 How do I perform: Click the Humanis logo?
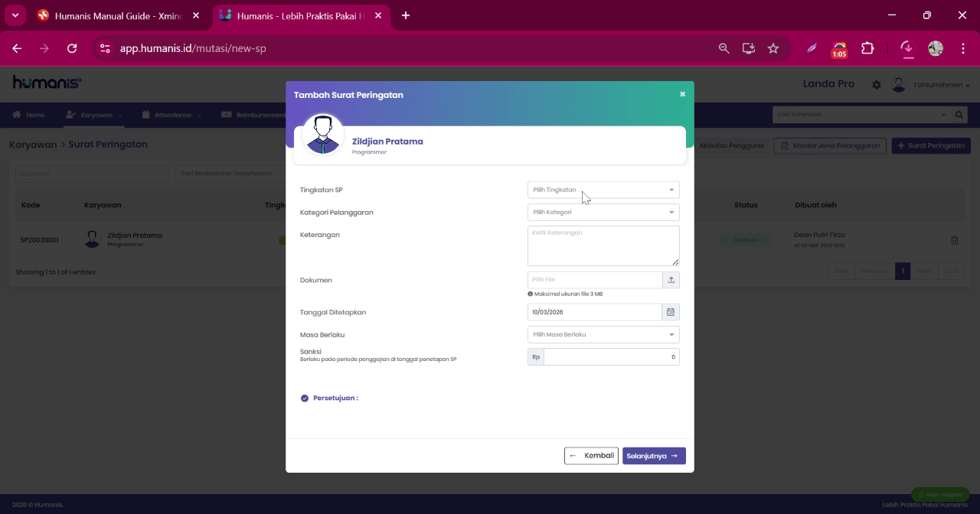pyautogui.click(x=47, y=83)
